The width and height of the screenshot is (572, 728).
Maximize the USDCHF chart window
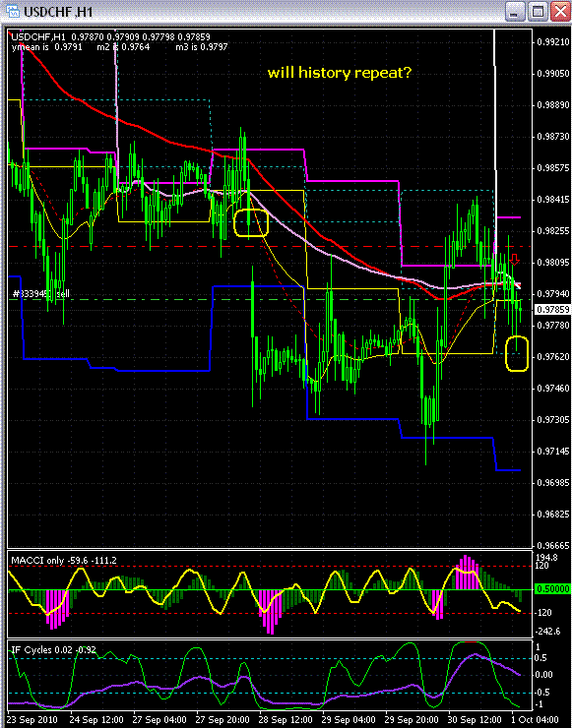(x=539, y=11)
